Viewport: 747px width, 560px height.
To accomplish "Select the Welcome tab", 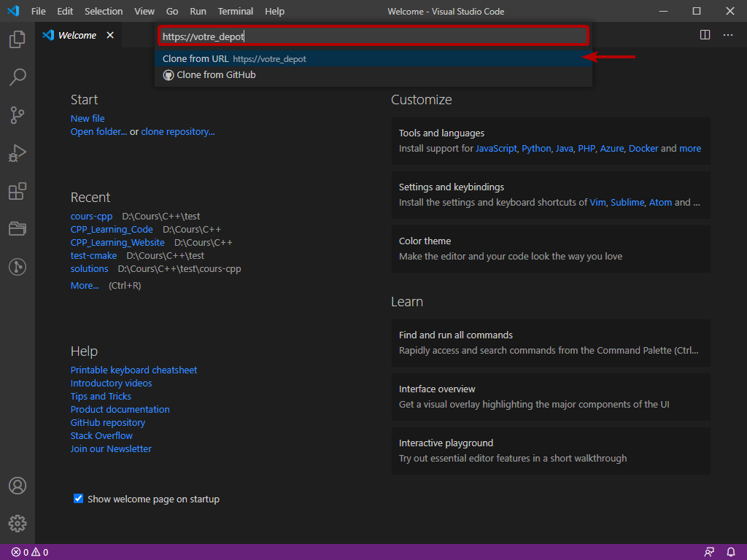I will (78, 35).
